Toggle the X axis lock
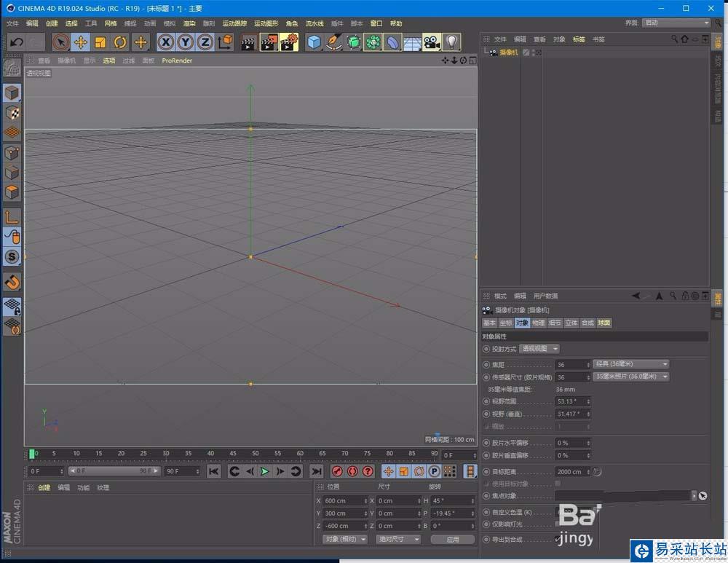The image size is (728, 563). [x=167, y=43]
